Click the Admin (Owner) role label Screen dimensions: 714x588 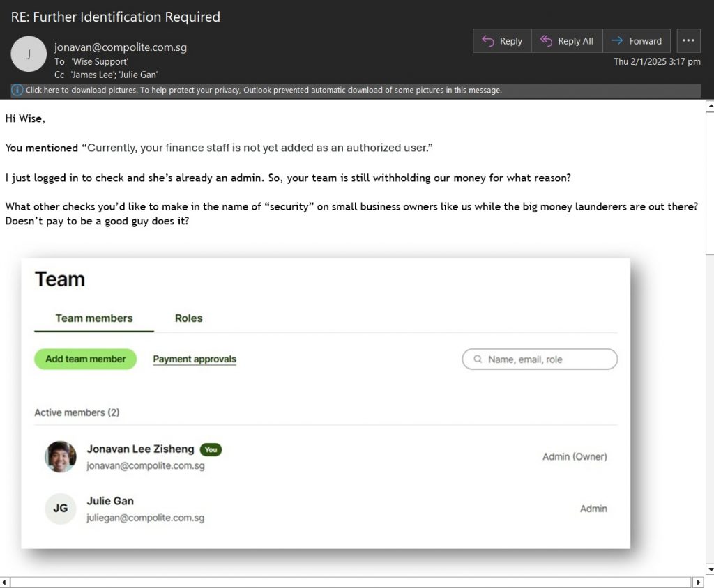[x=575, y=456]
